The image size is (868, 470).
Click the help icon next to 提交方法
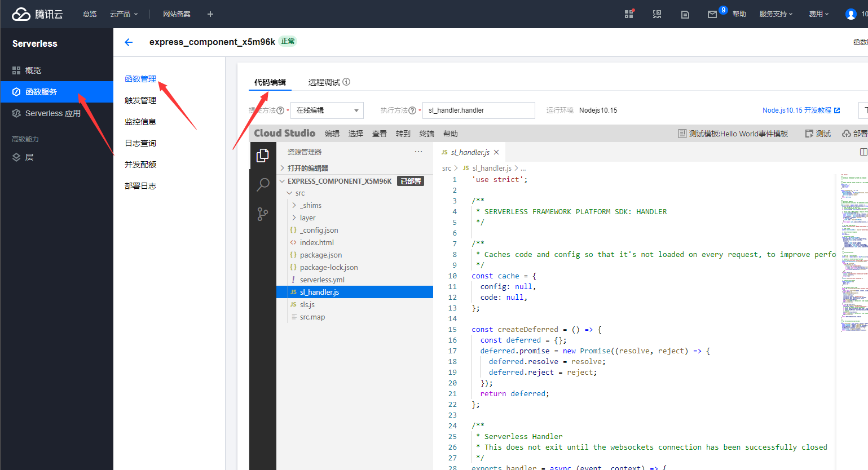click(280, 110)
